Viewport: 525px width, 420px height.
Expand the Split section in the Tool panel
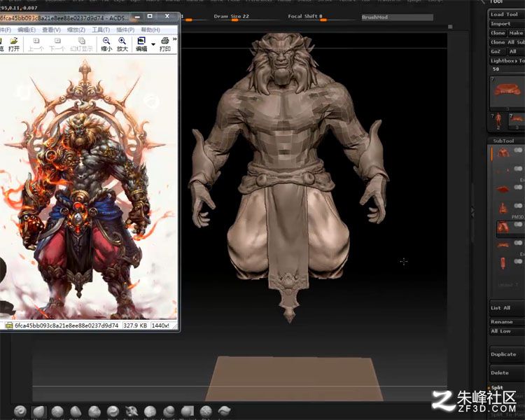click(497, 388)
